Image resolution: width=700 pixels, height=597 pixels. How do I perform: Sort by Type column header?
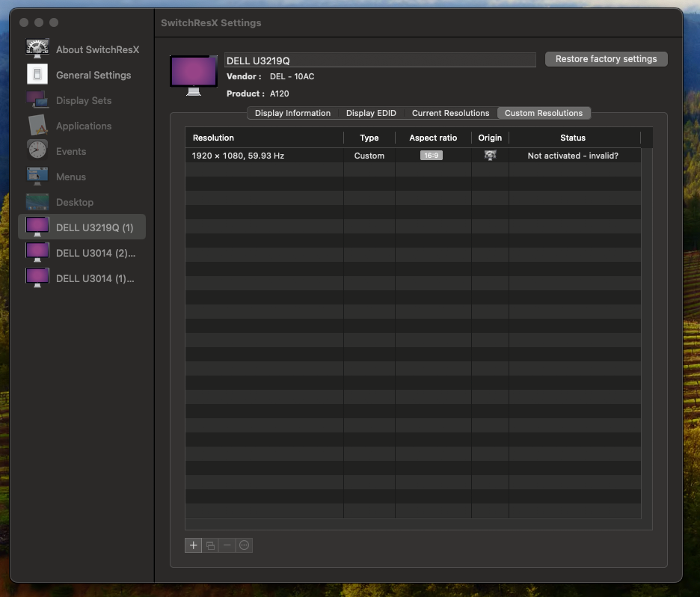[369, 138]
